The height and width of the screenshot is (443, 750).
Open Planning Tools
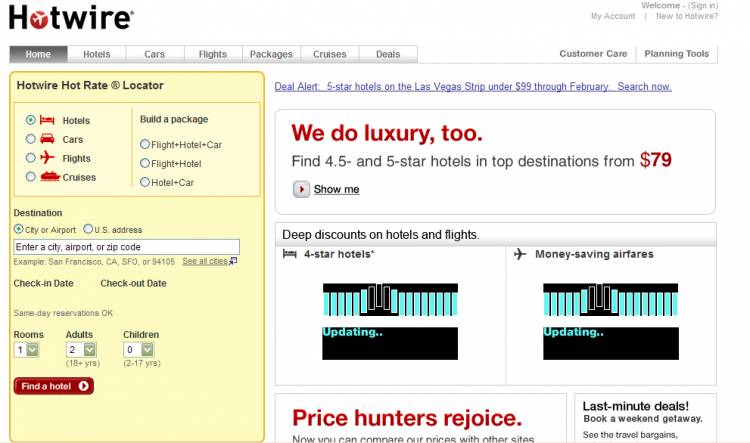(677, 54)
